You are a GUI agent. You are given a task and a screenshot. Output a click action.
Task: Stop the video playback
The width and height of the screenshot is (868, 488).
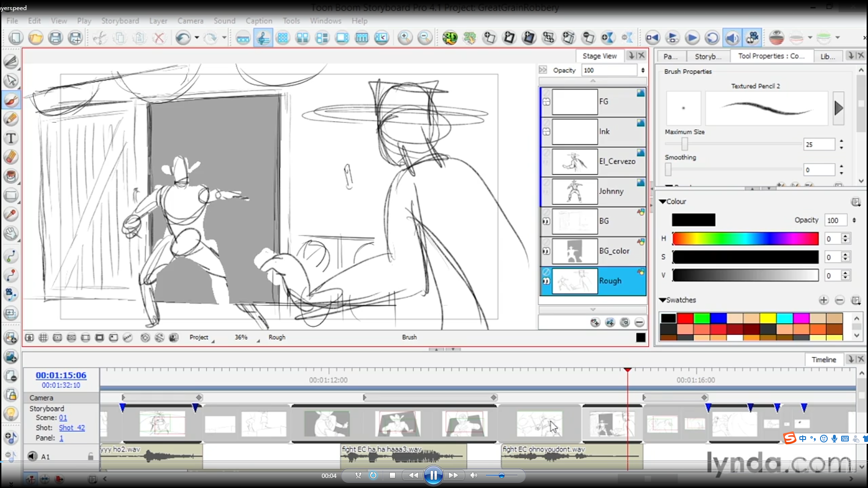tap(392, 476)
